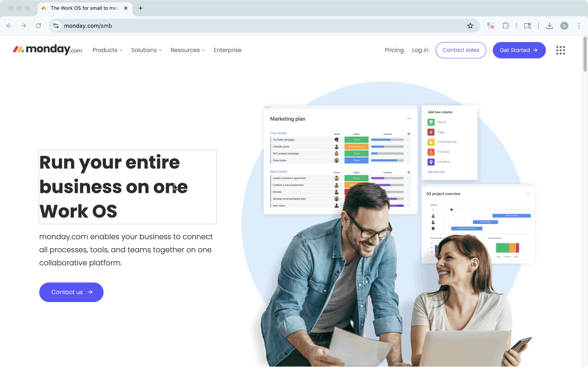Screen dimensions: 588x367
Task: Open the Extensions puzzle icon
Action: 506,26
